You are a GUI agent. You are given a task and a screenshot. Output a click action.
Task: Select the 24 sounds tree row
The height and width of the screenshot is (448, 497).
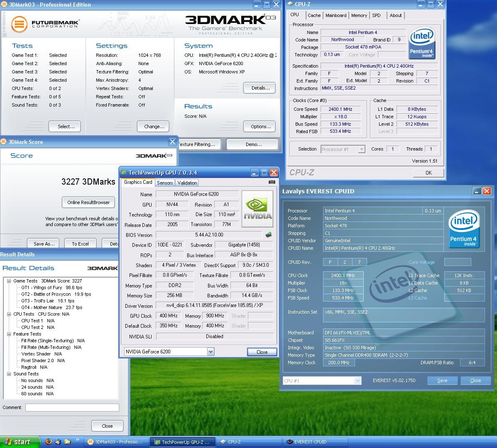[37, 387]
